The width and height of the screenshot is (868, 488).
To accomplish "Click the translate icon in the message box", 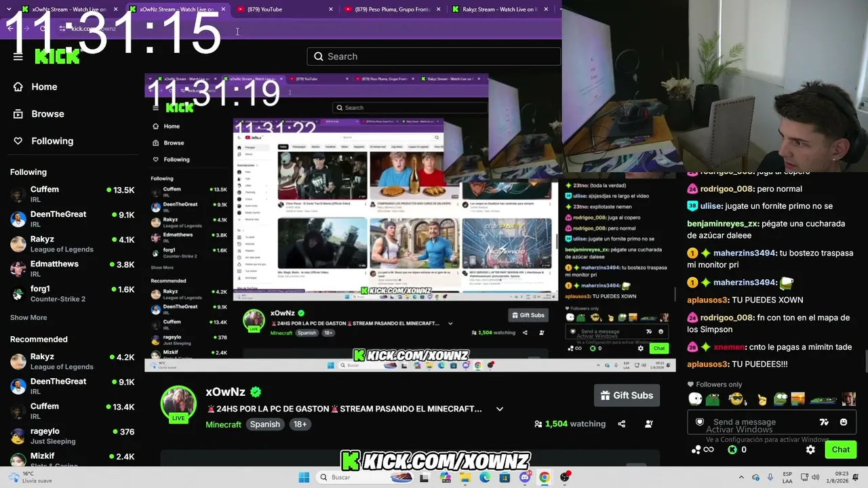I will (824, 422).
